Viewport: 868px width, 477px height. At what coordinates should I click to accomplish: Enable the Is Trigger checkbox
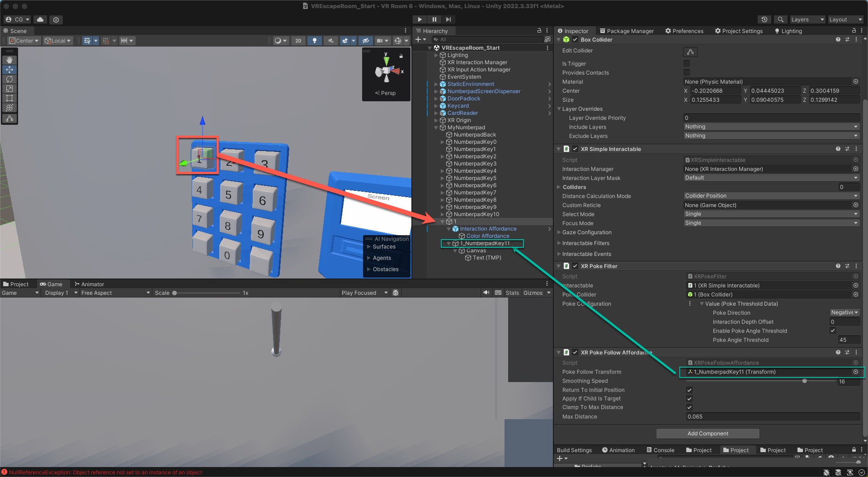(687, 63)
